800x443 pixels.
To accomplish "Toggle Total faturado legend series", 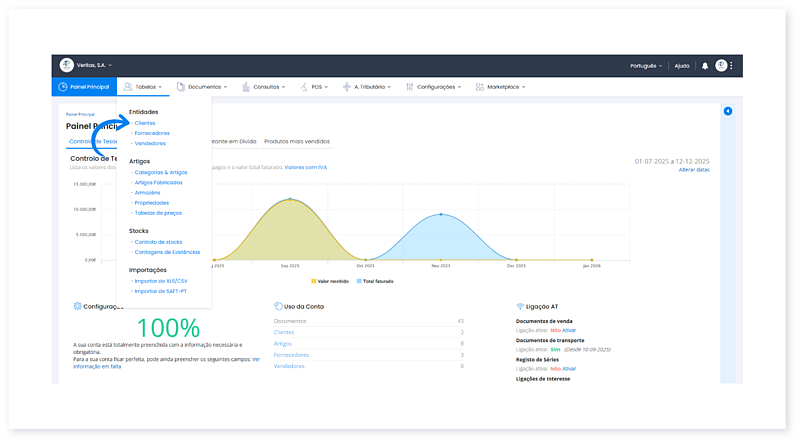I will (x=376, y=281).
